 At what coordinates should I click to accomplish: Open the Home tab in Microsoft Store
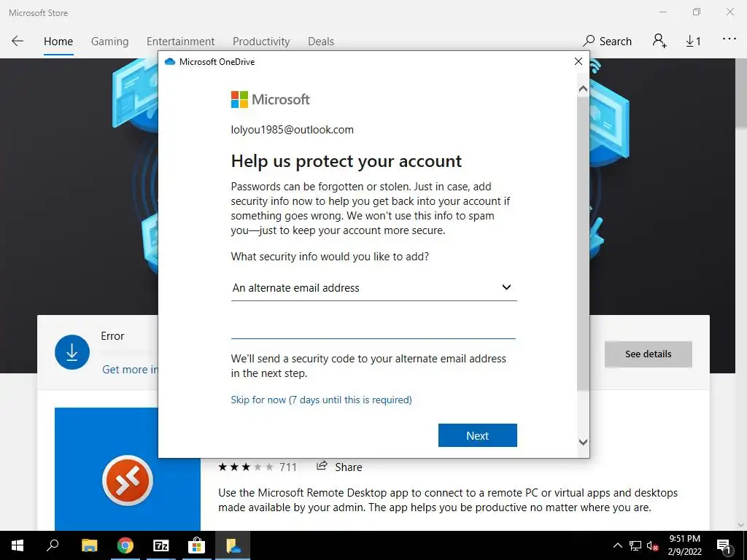(58, 42)
